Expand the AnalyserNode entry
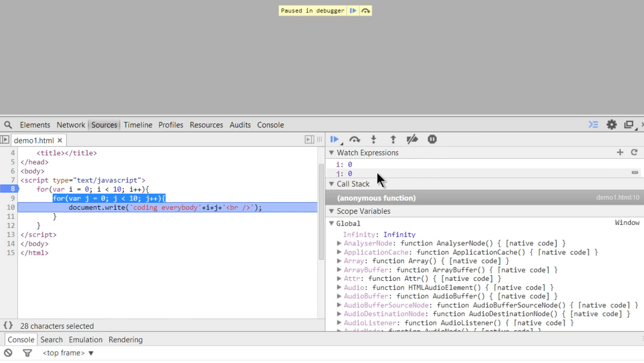 pyautogui.click(x=339, y=243)
